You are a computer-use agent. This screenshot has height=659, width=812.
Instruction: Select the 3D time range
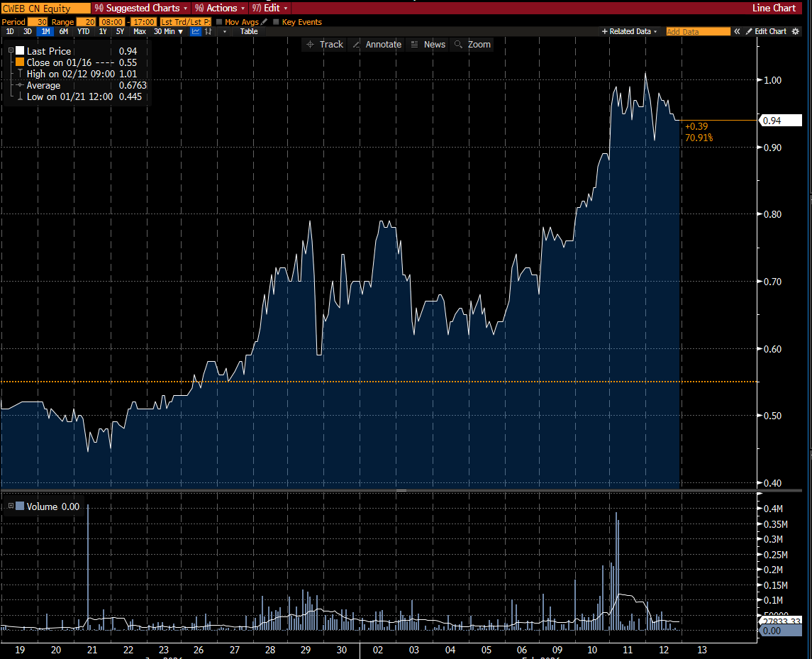pyautogui.click(x=28, y=32)
